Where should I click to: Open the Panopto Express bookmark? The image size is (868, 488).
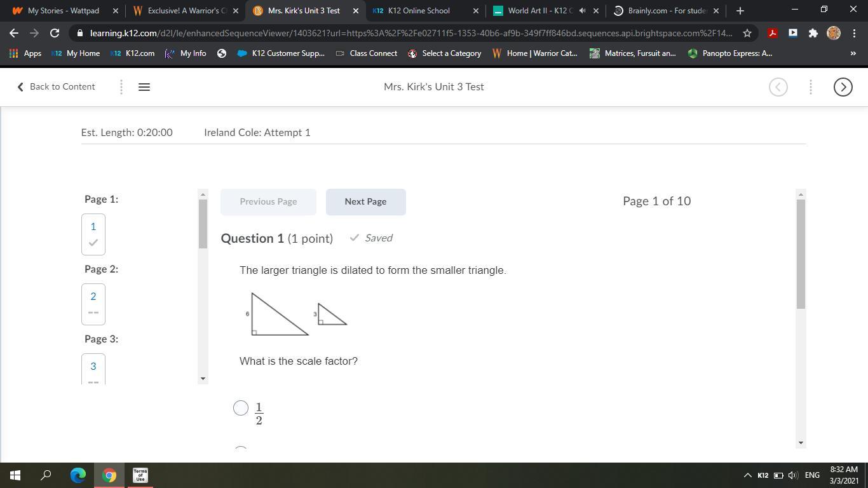[x=730, y=53]
